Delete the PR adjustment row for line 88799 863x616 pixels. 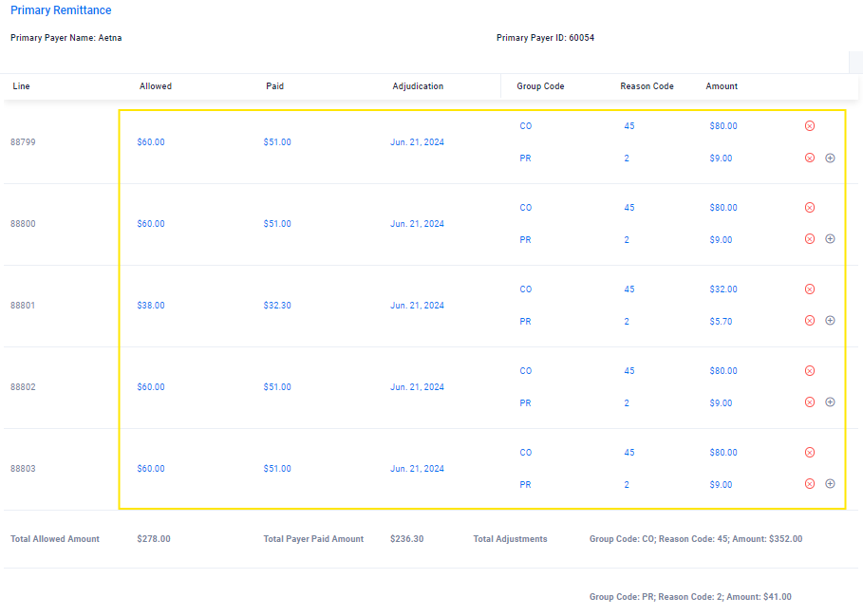coord(810,158)
